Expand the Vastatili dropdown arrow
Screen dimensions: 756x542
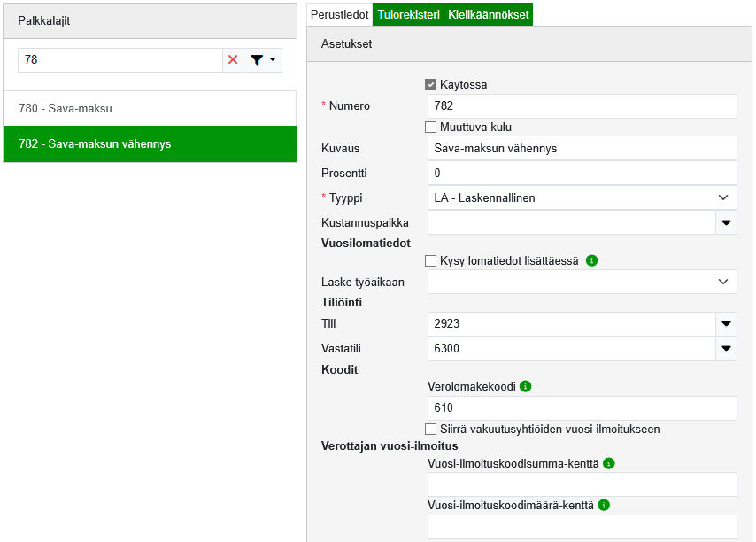point(726,349)
